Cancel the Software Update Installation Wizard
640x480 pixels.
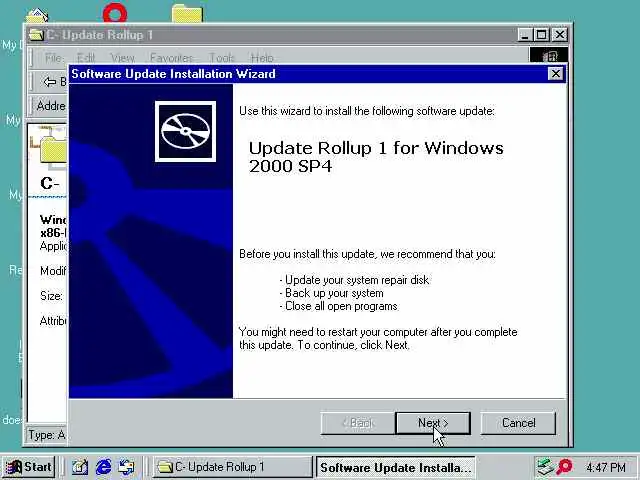[x=518, y=423]
